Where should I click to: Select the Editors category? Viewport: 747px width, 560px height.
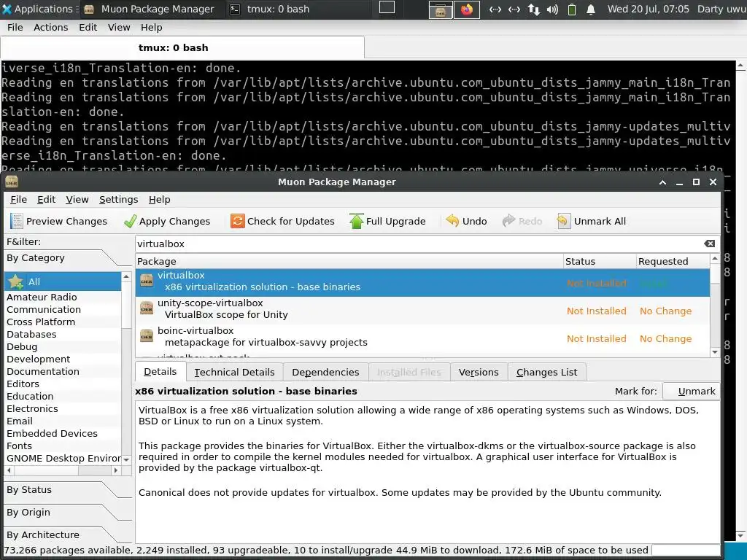63,384
